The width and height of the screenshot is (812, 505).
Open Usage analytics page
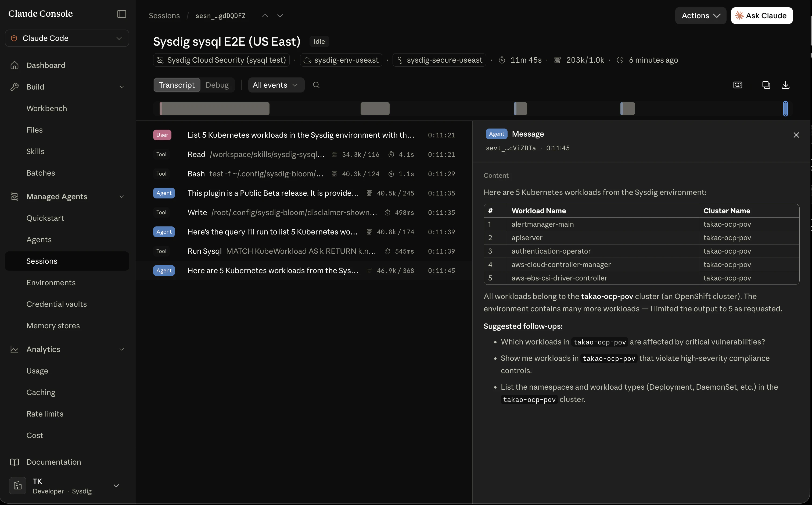(37, 371)
